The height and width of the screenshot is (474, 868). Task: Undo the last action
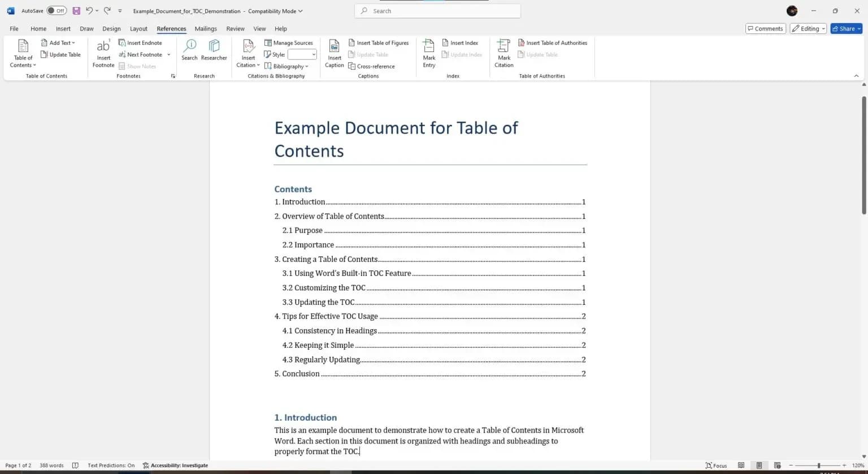click(x=89, y=11)
